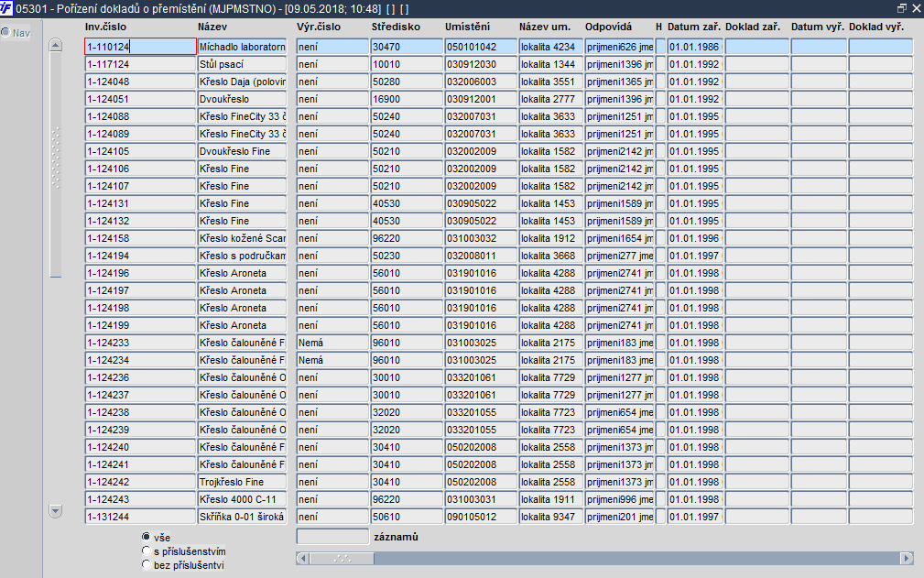
Task: Click Středisko cell 50610
Action: (407, 517)
